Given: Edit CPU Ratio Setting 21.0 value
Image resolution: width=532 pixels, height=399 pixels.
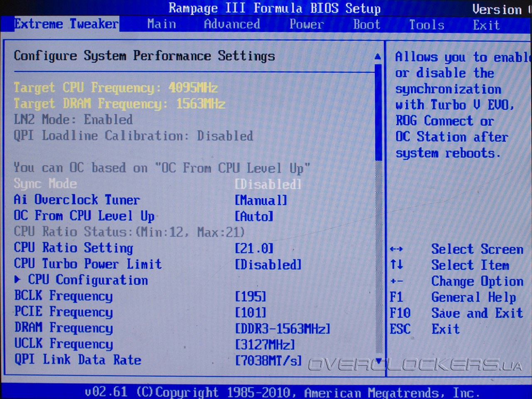Looking at the screenshot, I should [254, 249].
